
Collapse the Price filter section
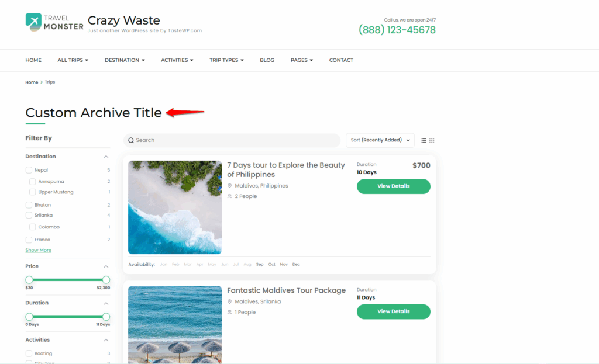(x=106, y=266)
